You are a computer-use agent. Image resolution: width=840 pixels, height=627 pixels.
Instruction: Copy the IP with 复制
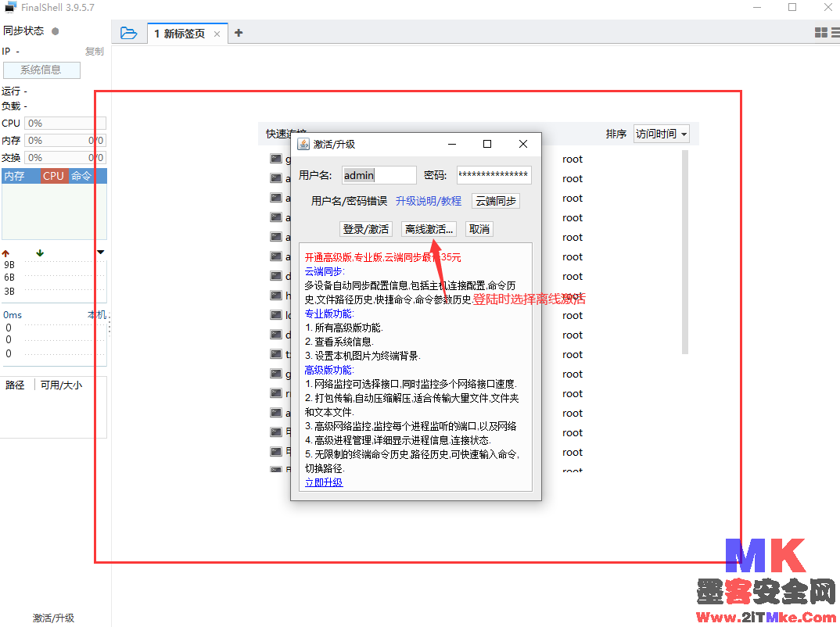pyautogui.click(x=95, y=52)
